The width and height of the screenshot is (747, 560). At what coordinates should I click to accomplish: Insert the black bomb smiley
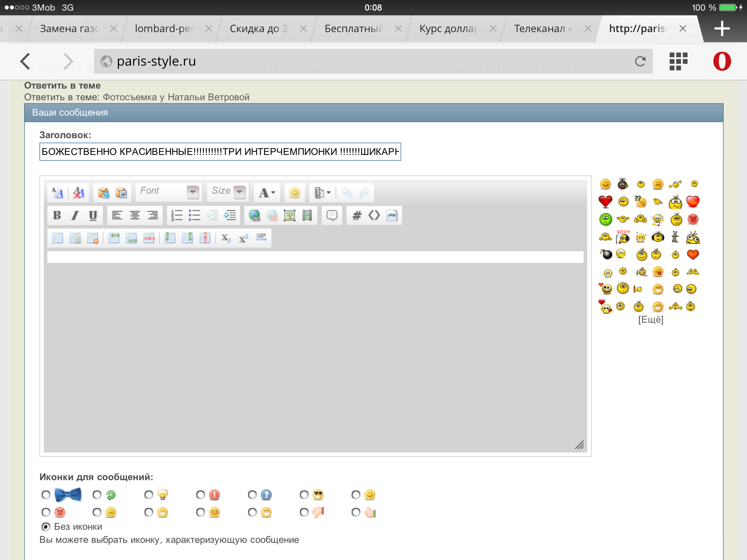606,254
